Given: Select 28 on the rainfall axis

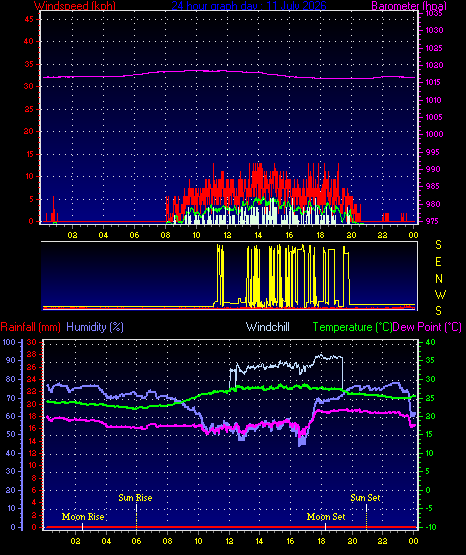Looking at the screenshot, I should tap(32, 354).
